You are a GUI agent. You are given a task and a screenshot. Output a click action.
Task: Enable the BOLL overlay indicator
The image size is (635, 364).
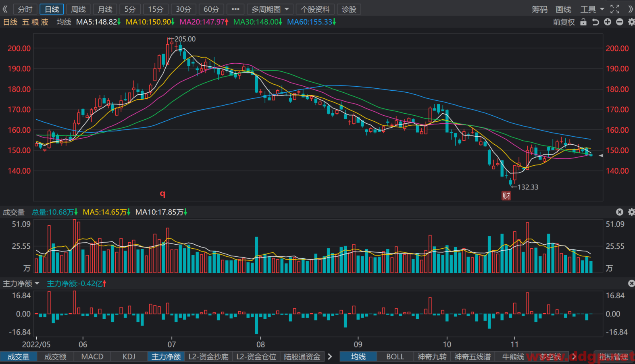(x=395, y=356)
